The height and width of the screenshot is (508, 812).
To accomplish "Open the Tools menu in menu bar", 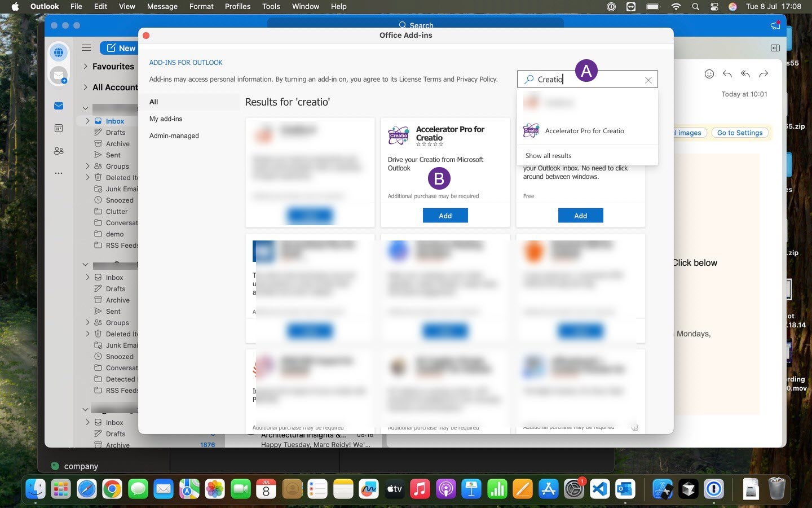I will coord(271,7).
